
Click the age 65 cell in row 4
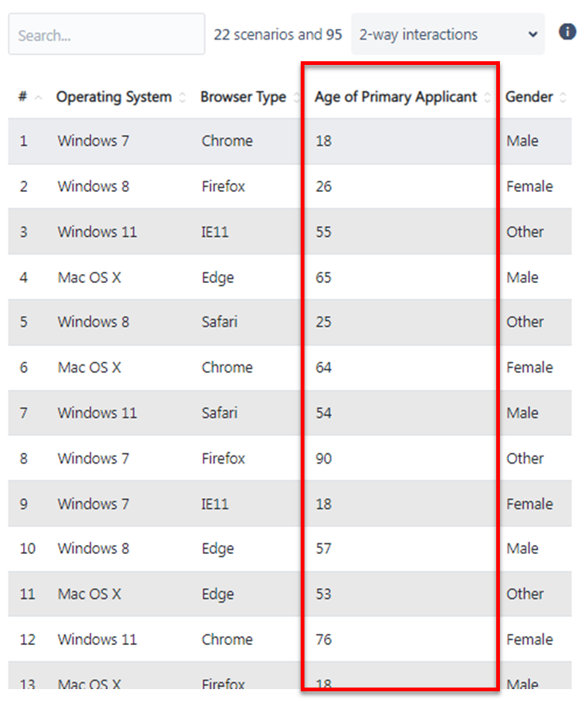tap(324, 277)
